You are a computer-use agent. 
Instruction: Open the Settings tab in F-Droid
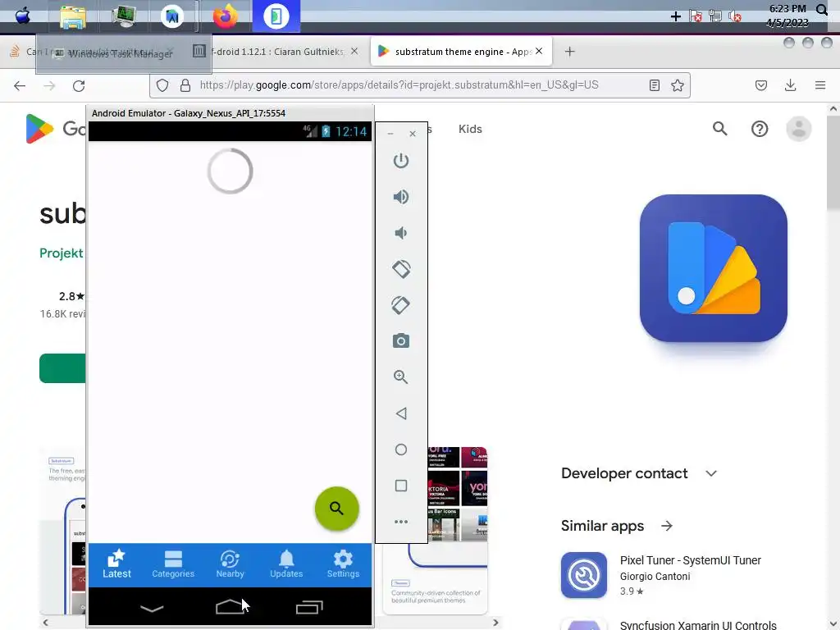coord(343,564)
